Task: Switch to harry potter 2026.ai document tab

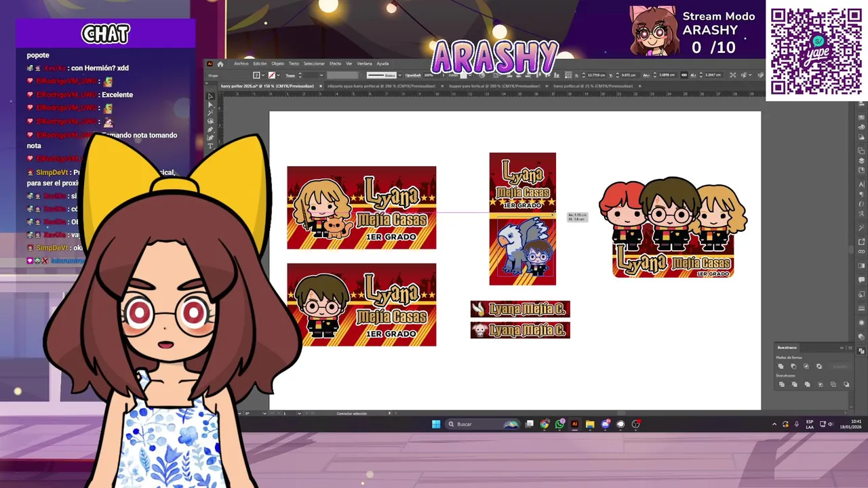Action: [x=267, y=86]
